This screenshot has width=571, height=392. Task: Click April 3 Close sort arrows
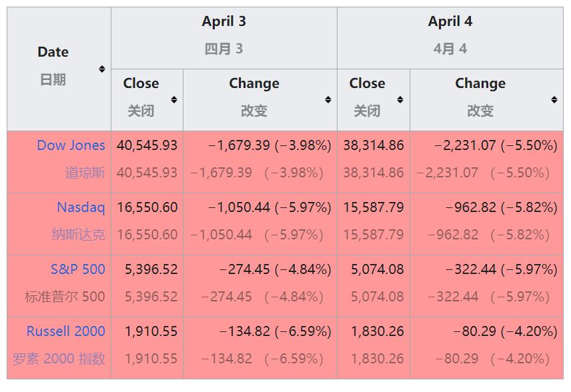(x=174, y=100)
